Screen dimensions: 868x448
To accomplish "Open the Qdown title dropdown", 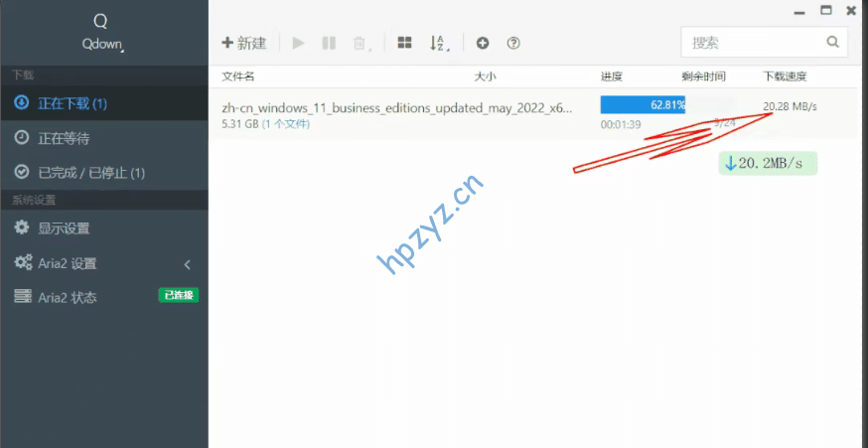I will [x=103, y=44].
